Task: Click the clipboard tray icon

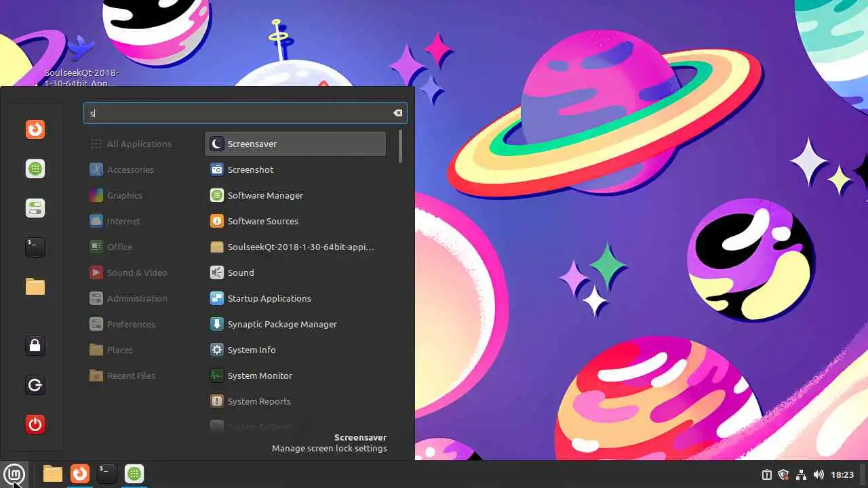Action: tap(766, 474)
